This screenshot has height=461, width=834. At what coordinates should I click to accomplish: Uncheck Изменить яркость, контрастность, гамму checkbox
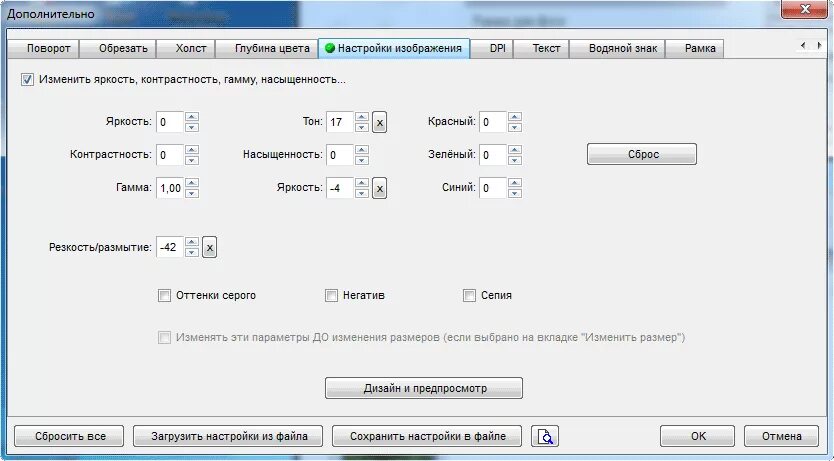27,80
